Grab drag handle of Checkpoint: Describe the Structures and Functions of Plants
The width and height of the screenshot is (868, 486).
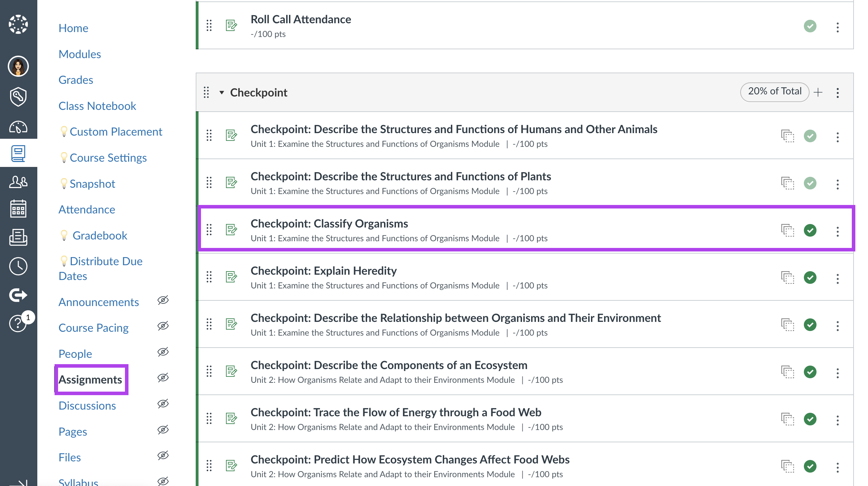(x=209, y=182)
